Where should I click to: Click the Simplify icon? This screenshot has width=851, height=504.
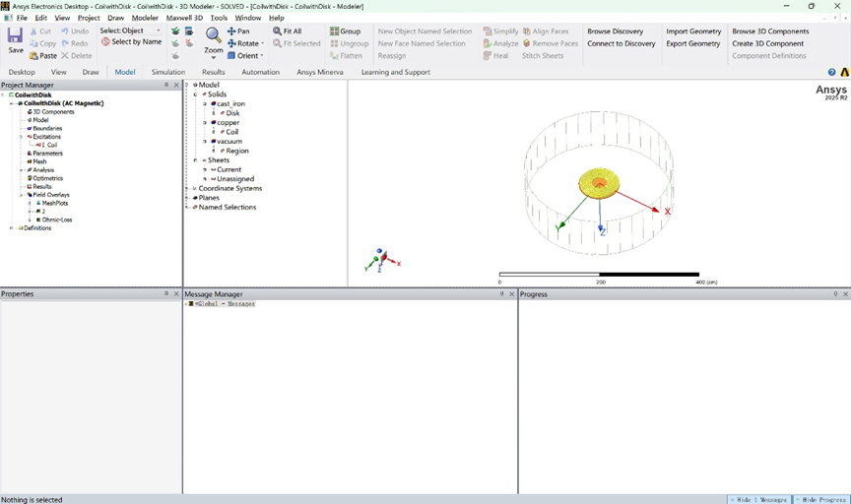coord(488,31)
